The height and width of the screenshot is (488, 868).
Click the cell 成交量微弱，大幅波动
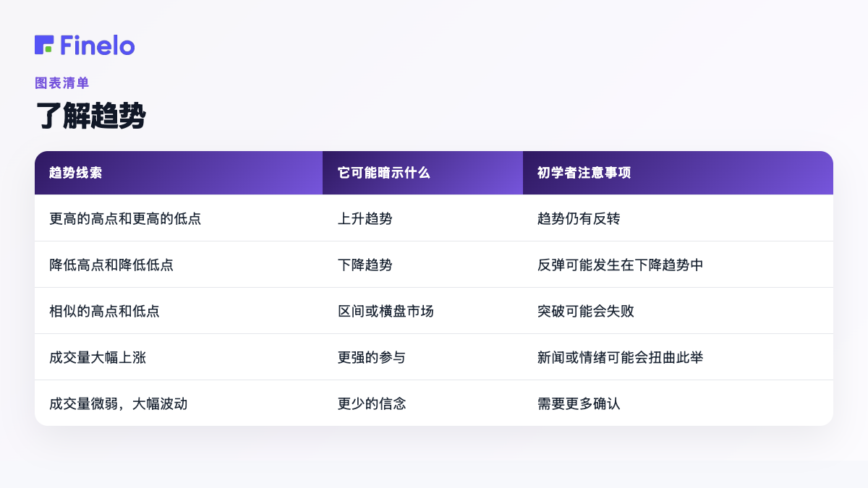(179, 403)
